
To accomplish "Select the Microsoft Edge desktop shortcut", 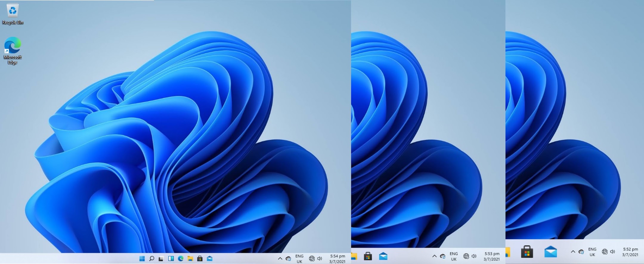I will tap(13, 51).
